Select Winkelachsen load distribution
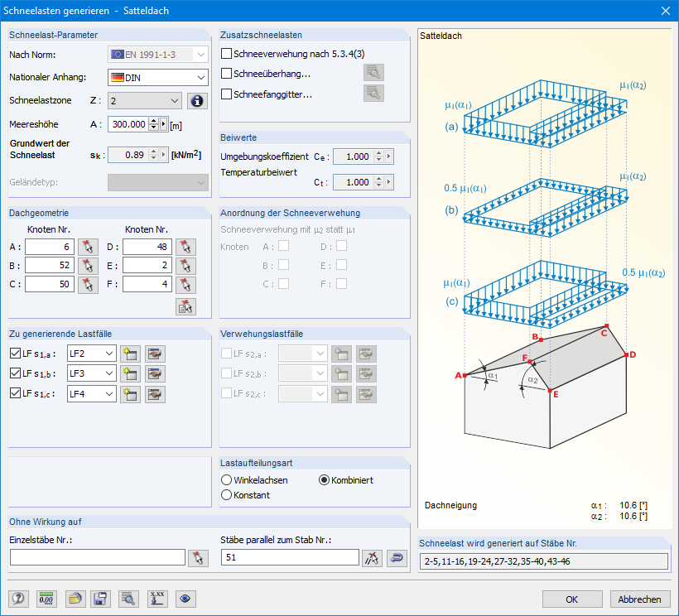 tap(227, 480)
